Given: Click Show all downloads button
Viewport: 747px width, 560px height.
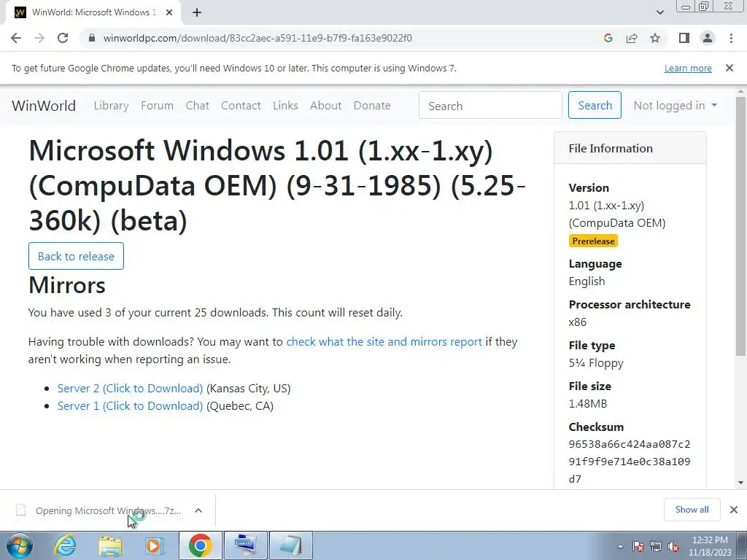Looking at the screenshot, I should click(692, 510).
